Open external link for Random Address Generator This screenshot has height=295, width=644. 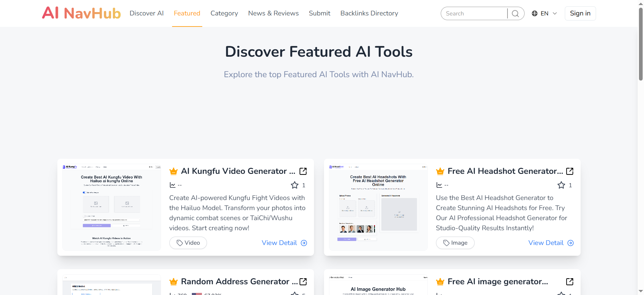coord(303,282)
